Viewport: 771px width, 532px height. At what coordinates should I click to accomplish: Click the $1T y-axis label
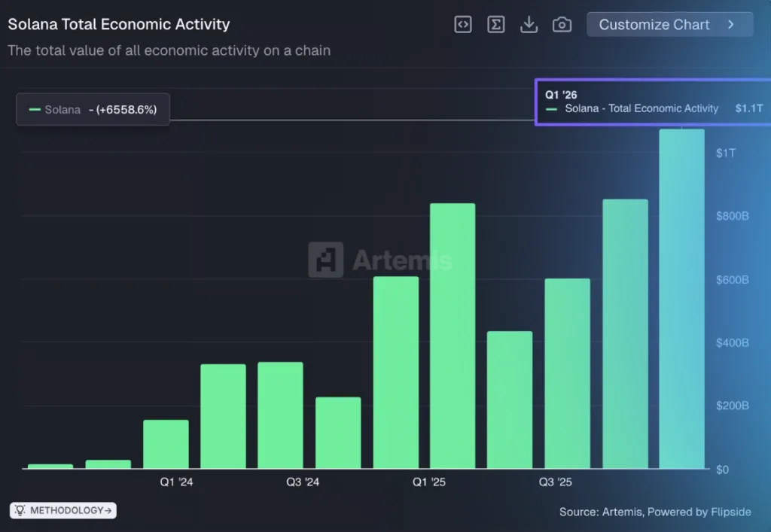tap(726, 153)
